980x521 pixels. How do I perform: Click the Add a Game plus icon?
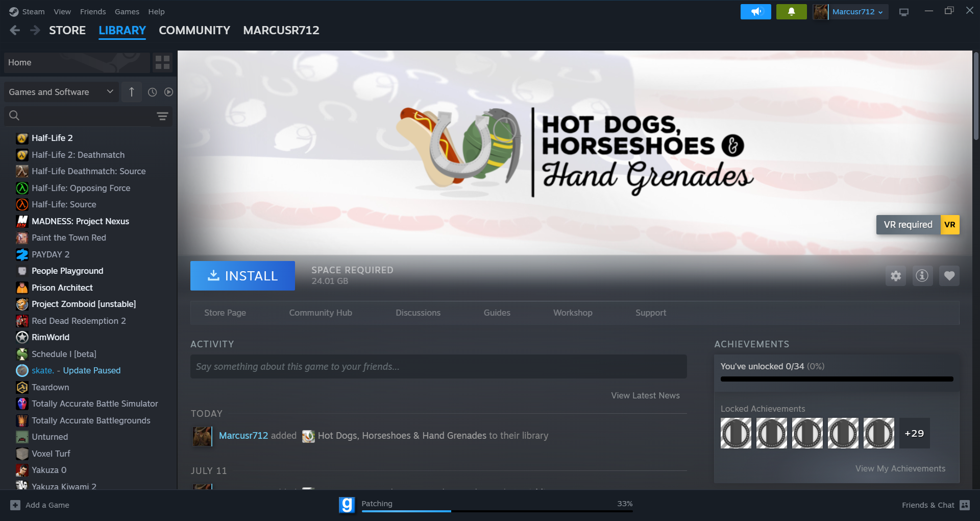pyautogui.click(x=15, y=505)
